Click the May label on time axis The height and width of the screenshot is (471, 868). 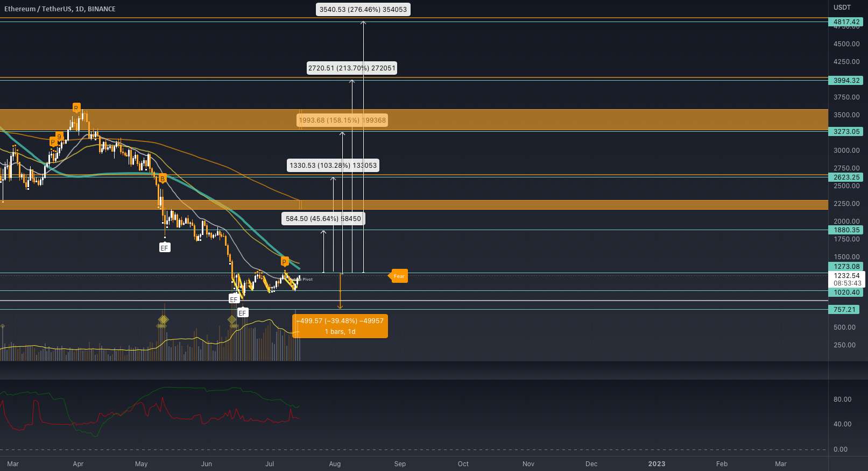pyautogui.click(x=141, y=463)
